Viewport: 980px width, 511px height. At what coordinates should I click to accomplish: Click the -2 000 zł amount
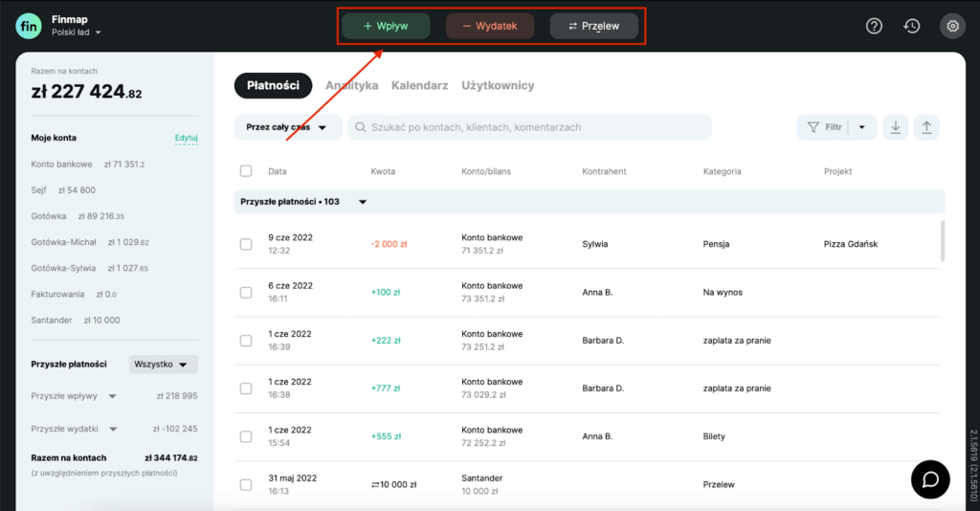[389, 244]
